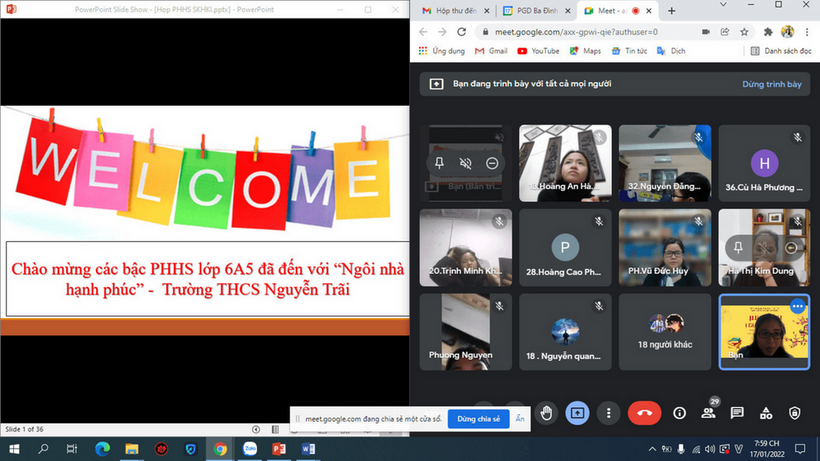Viewport: 820px width, 461px height.
Task: Select the 18 . Nguyễn quan tile
Action: pyautogui.click(x=565, y=332)
